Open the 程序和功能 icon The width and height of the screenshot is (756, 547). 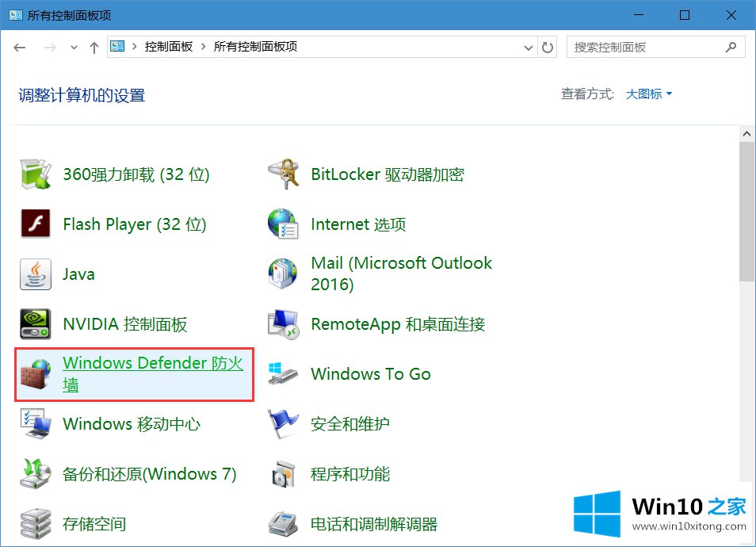click(284, 474)
